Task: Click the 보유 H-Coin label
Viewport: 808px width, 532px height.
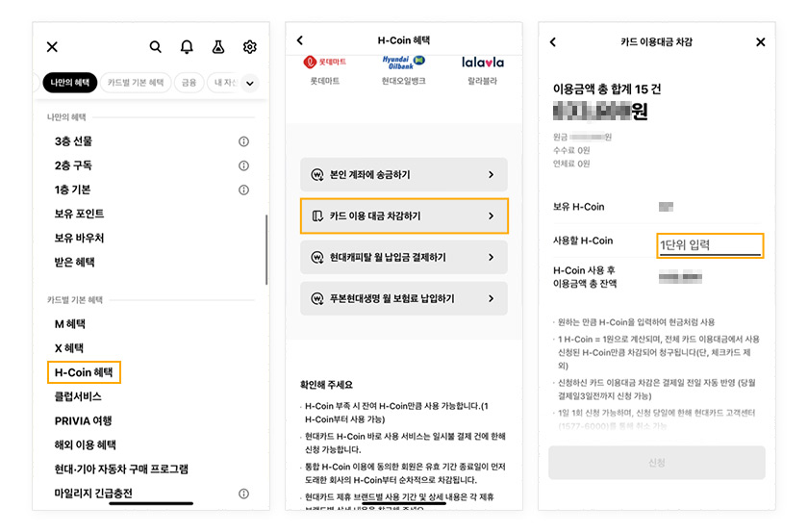Action: pyautogui.click(x=578, y=207)
